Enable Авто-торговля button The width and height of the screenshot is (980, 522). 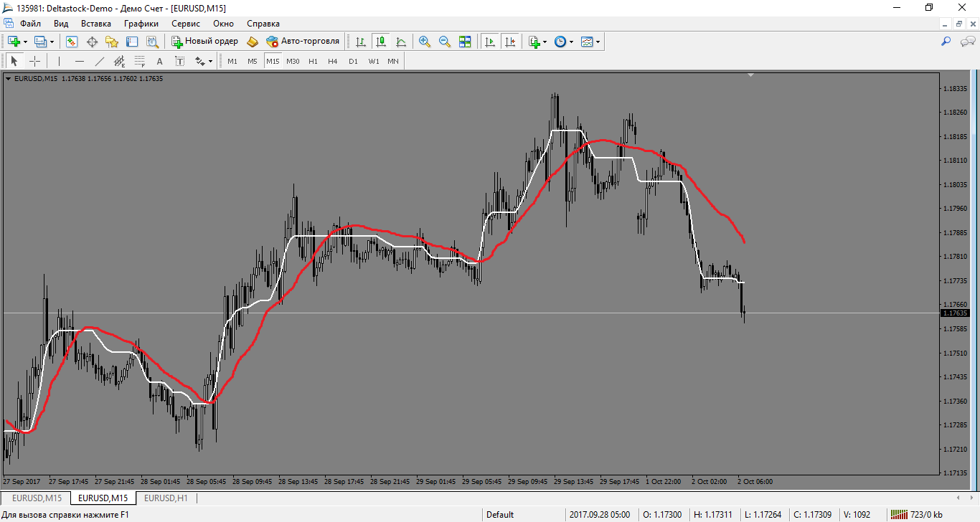pyautogui.click(x=302, y=42)
